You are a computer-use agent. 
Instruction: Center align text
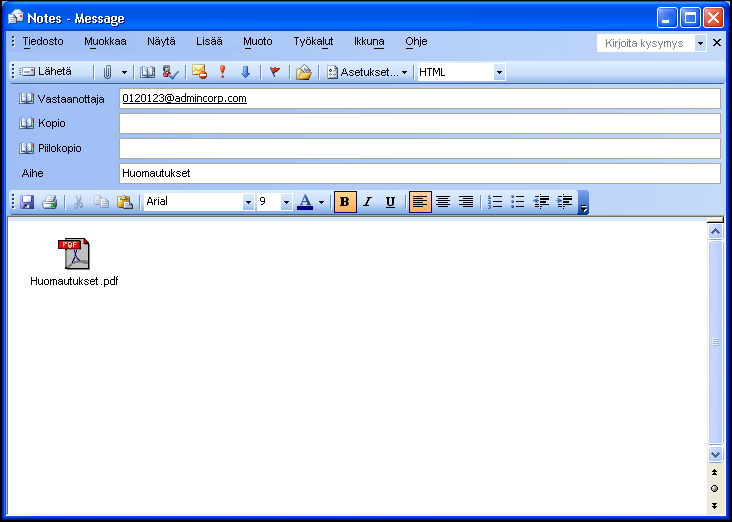pos(443,202)
